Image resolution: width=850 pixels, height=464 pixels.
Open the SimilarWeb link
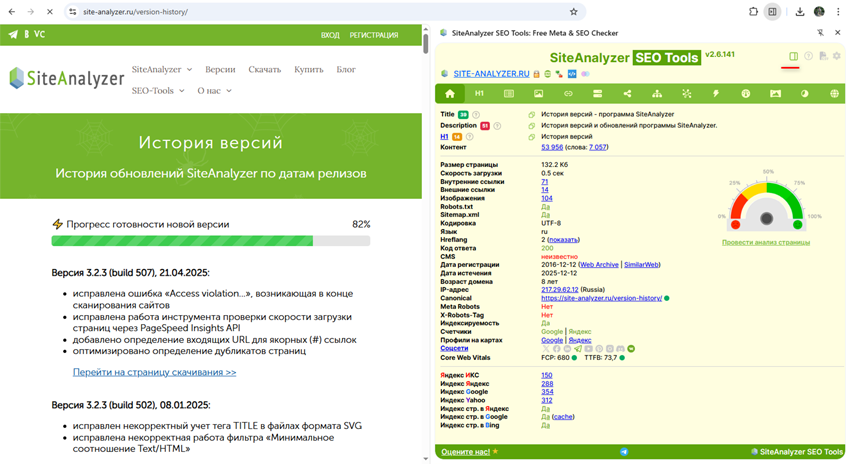point(641,265)
